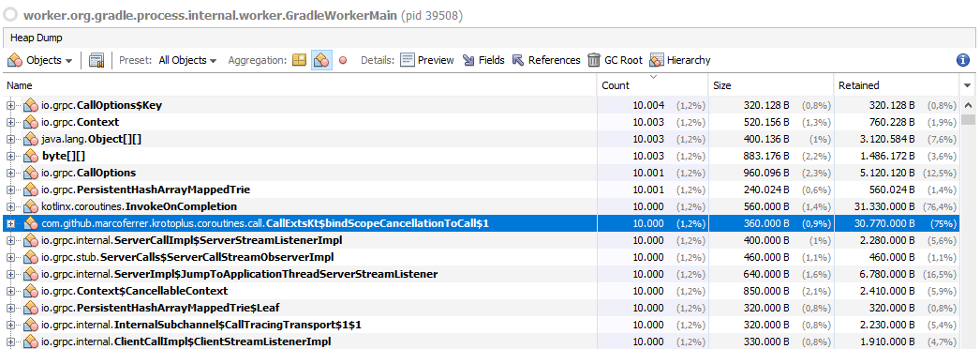This screenshot has width=980, height=349.
Task: Click the vertical scrollbar thumb
Action: tap(968, 119)
